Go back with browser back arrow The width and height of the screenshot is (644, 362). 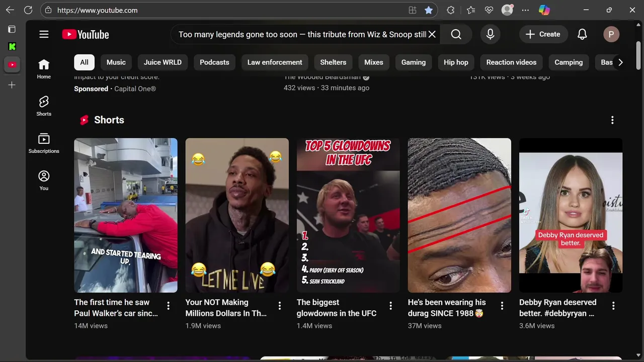click(x=10, y=10)
